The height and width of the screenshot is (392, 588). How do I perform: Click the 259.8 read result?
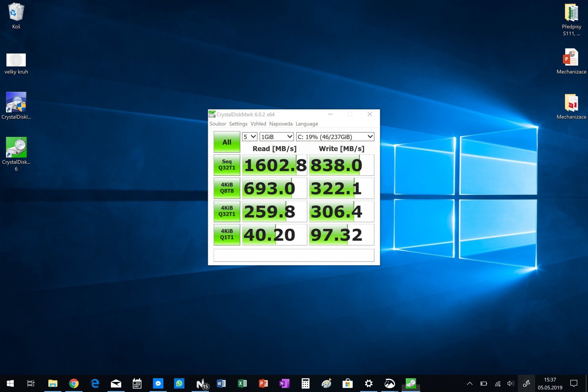[274, 212]
